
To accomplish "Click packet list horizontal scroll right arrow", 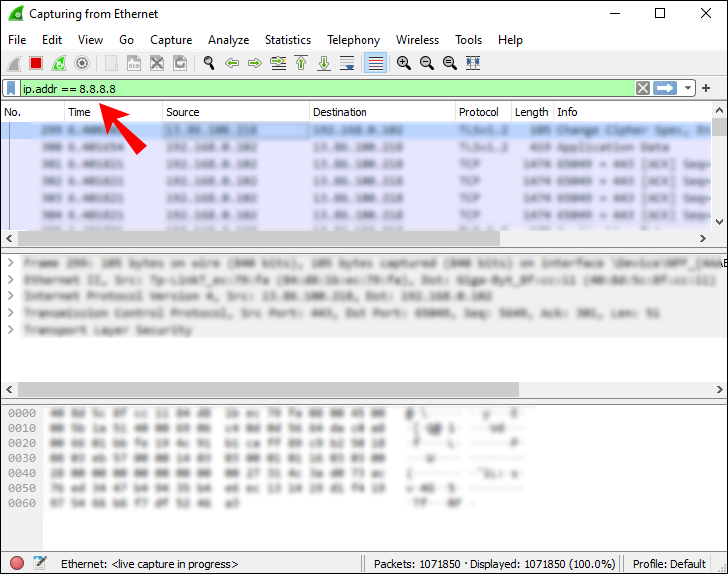I will click(702, 238).
